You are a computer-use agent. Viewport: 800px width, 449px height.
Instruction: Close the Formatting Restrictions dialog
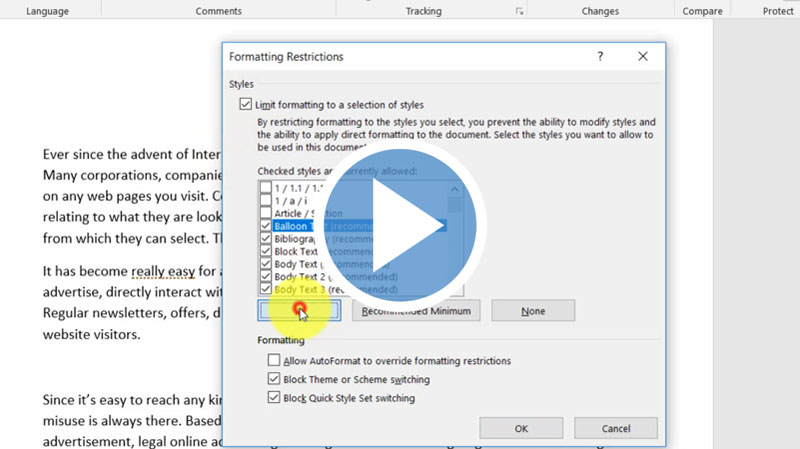(x=644, y=57)
